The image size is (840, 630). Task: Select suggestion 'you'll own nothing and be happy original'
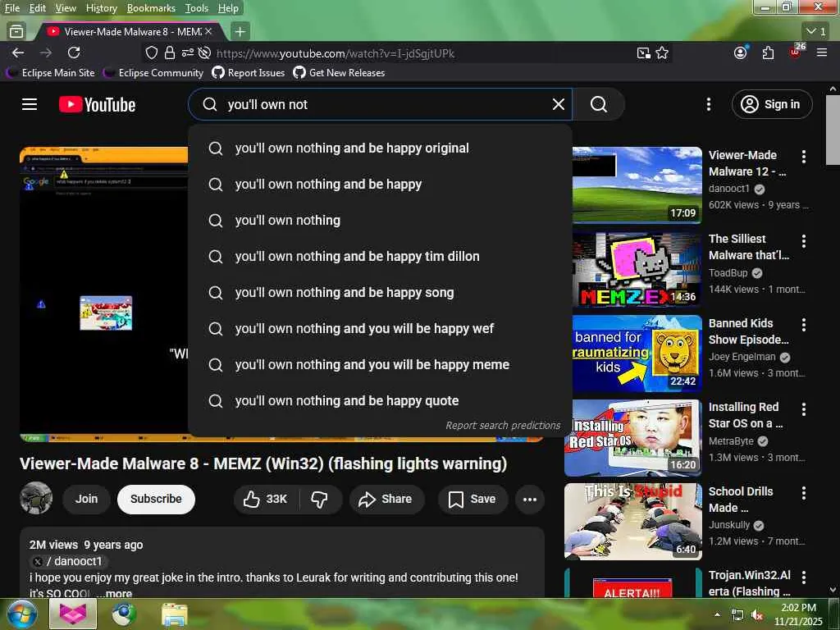point(381,148)
